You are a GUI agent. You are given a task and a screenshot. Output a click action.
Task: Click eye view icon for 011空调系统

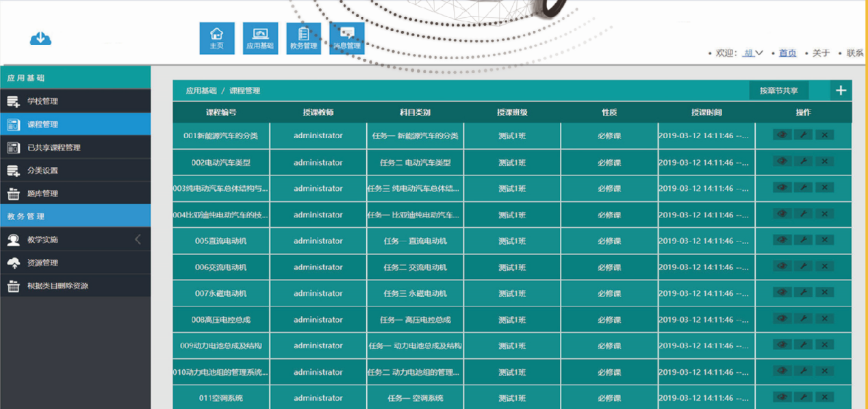pyautogui.click(x=782, y=397)
